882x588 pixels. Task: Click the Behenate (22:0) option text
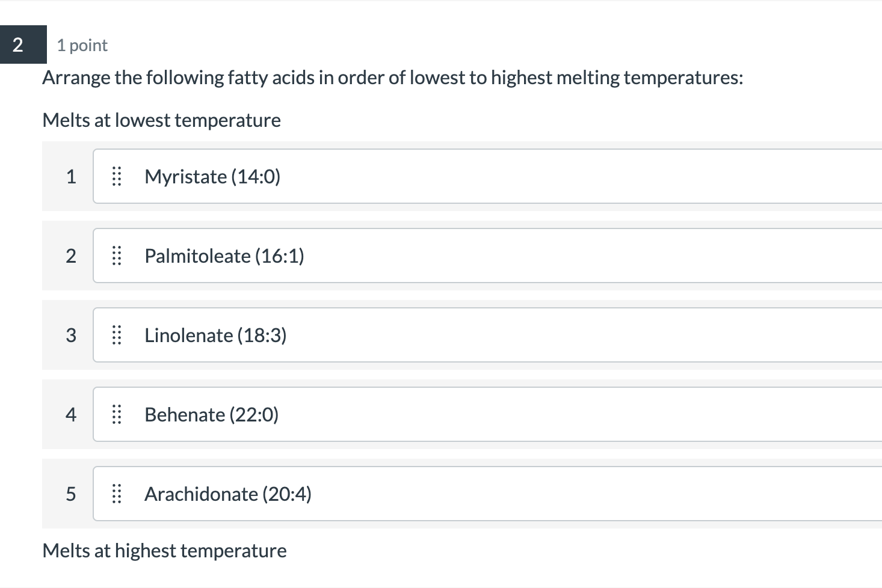click(x=211, y=415)
